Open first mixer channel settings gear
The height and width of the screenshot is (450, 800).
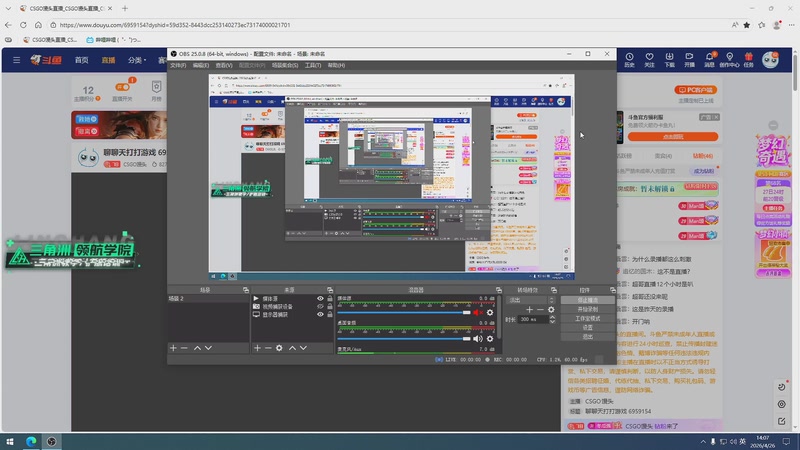click(490, 312)
